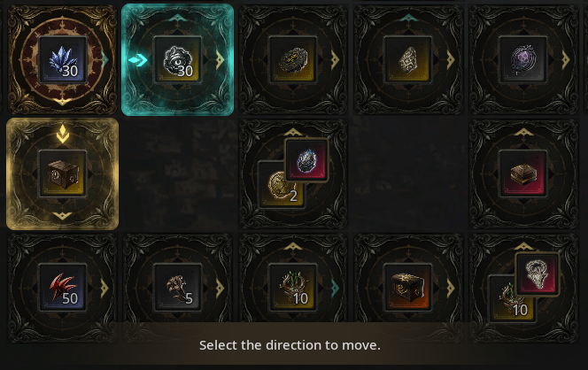This screenshot has width=588, height=370.
Task: Select the pale rune stone fragment item
Action: [408, 59]
